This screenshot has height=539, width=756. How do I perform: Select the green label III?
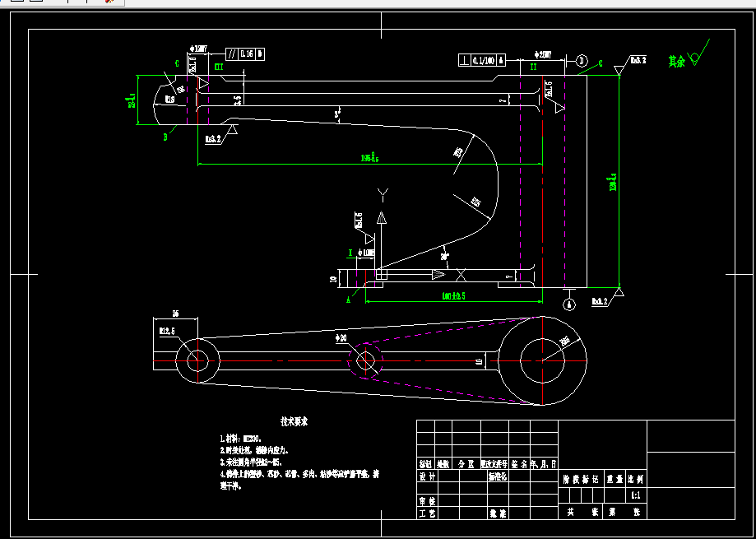[219, 67]
